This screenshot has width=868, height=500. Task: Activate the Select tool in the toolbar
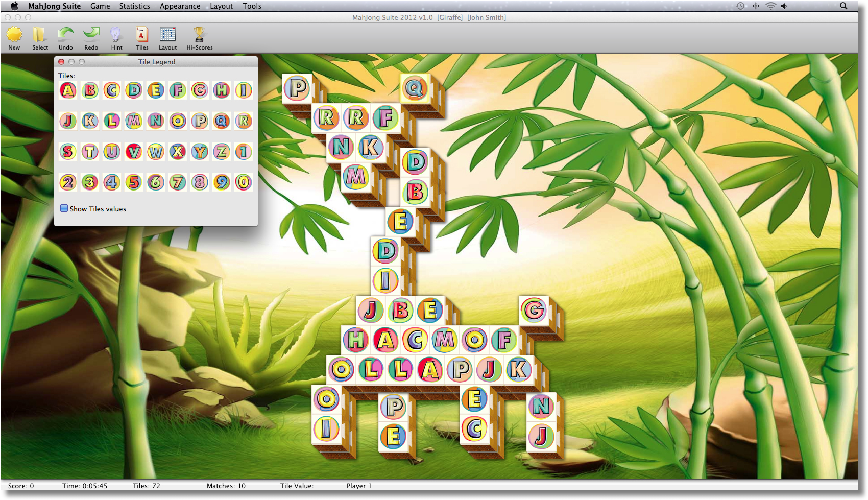pyautogui.click(x=40, y=37)
